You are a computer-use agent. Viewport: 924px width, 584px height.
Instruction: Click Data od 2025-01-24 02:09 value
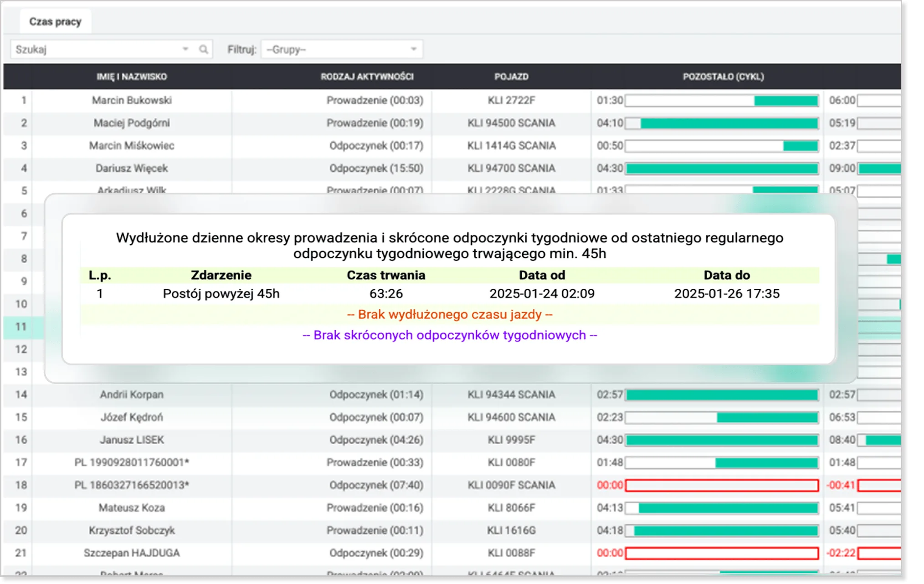point(542,294)
